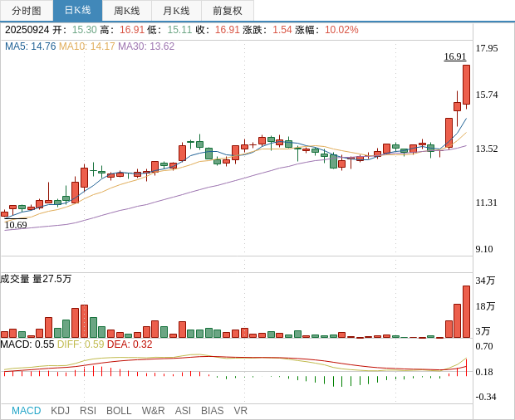The width and height of the screenshot is (515, 420).
Task: Click the 前复权 tab
Action: tap(228, 11)
